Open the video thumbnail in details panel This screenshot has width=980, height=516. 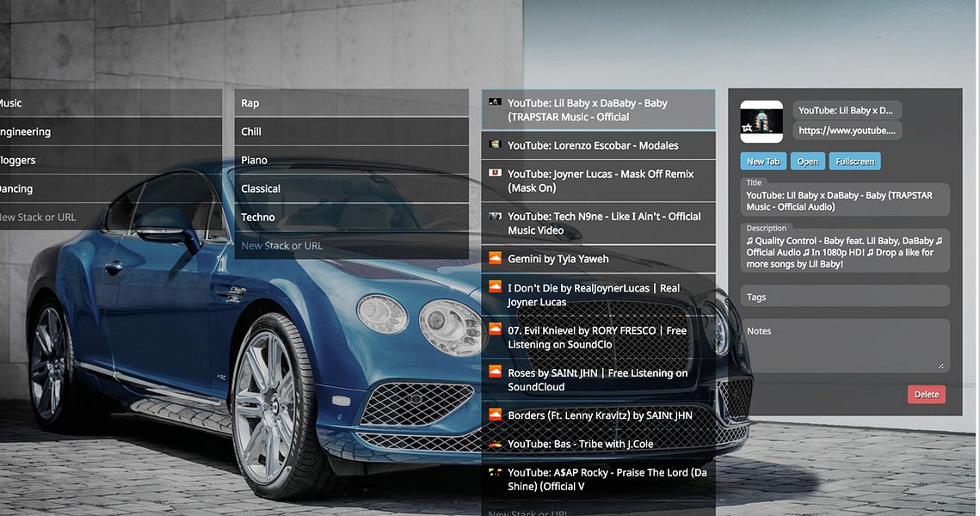point(761,121)
